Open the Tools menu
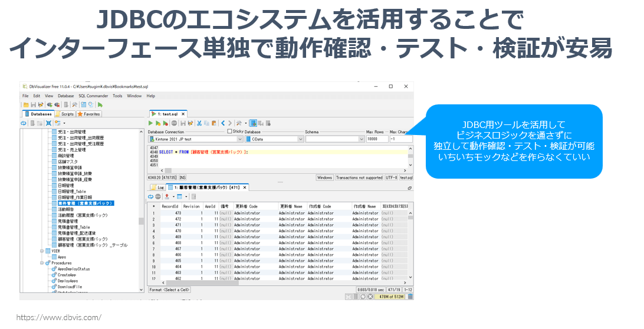Screen dimensions: 644x329 pyautogui.click(x=117, y=96)
